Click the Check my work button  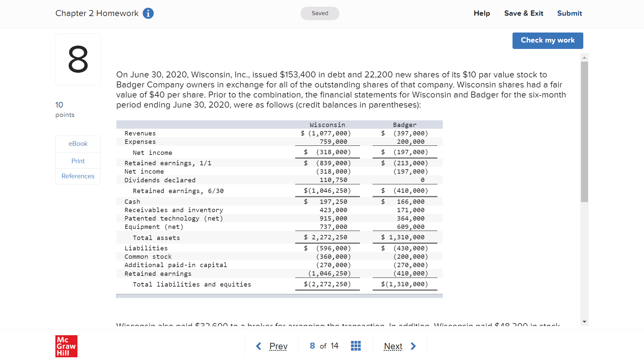(x=547, y=41)
